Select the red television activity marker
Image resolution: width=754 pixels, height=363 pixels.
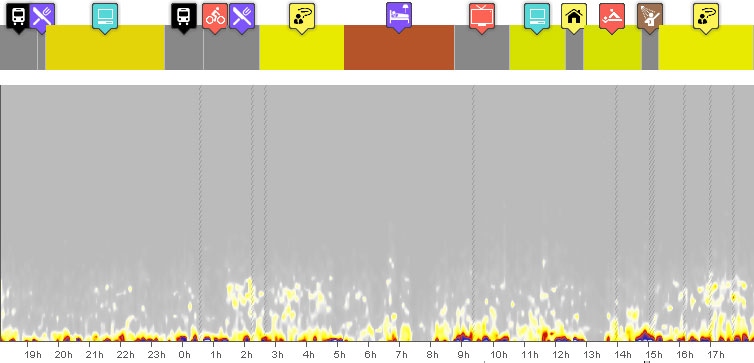[482, 18]
